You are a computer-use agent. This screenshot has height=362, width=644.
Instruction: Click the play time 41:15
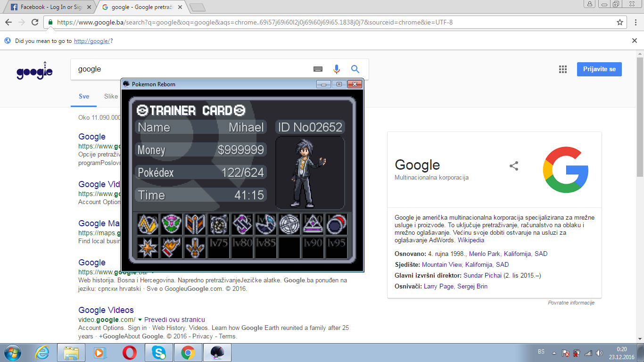249,195
